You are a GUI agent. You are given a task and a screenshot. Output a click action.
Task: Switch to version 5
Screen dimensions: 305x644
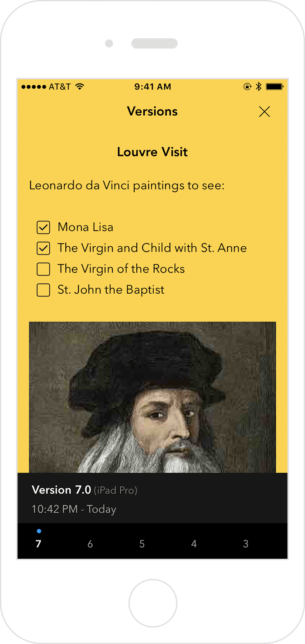pos(142,544)
